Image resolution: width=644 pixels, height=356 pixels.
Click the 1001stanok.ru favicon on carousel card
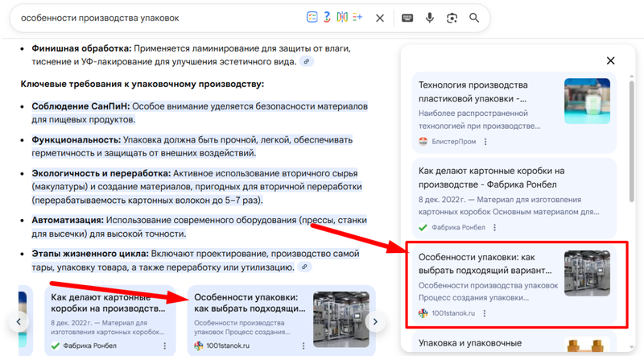(198, 346)
